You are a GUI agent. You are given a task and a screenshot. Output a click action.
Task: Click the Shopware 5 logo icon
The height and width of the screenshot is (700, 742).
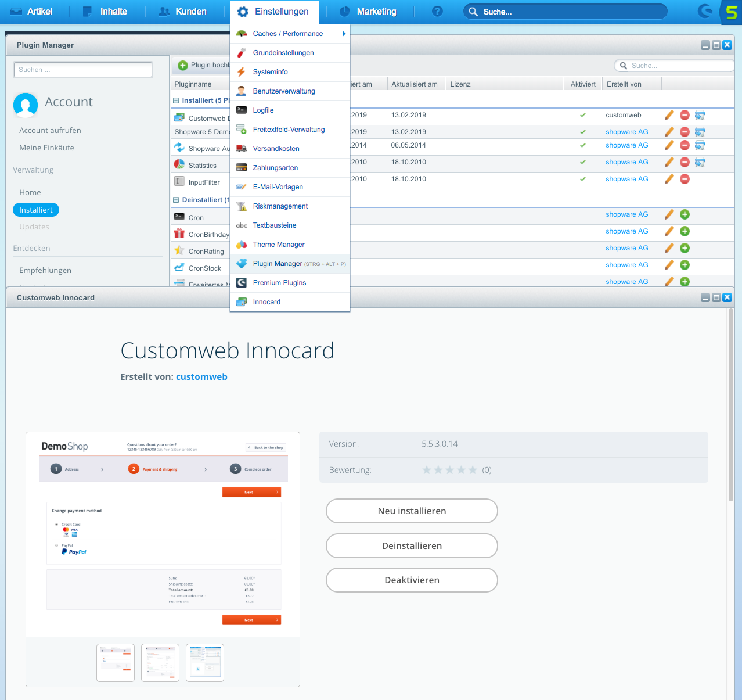tap(731, 12)
